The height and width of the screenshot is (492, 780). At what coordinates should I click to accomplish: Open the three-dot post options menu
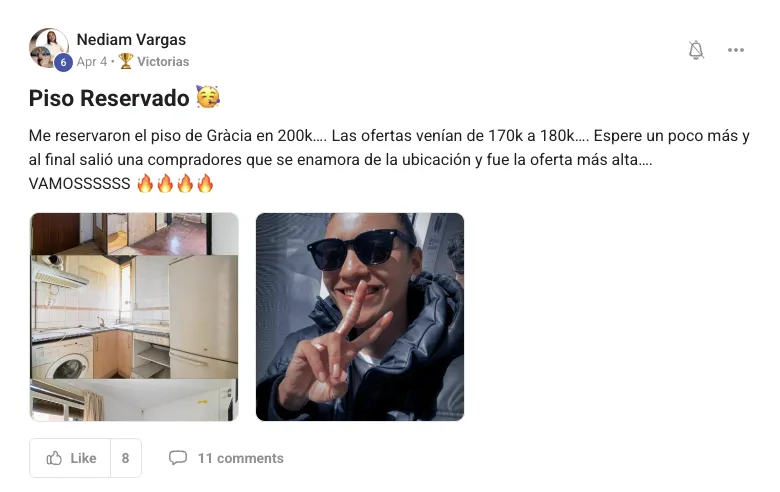[736, 50]
